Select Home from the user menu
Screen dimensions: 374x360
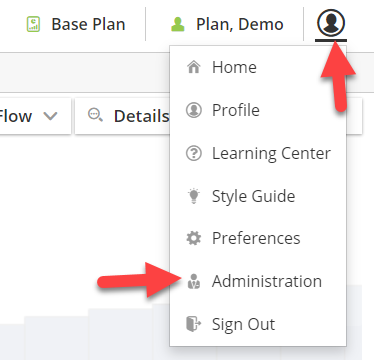234,67
